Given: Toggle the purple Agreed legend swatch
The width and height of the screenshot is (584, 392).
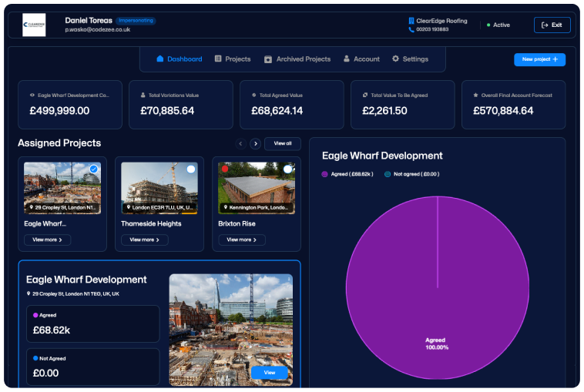Looking at the screenshot, I should 325,174.
